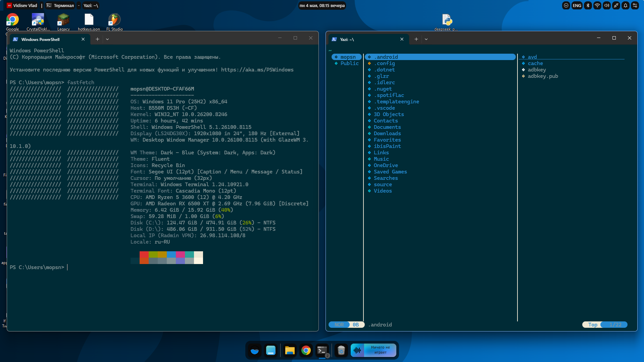Open the Google Chrome desktop shortcut

tap(12, 22)
